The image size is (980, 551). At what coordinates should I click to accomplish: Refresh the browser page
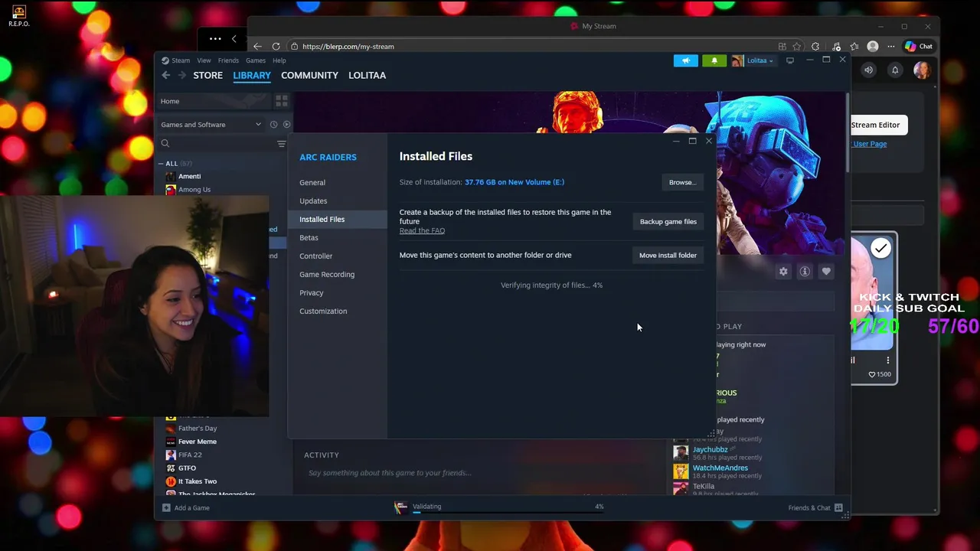pos(276,47)
